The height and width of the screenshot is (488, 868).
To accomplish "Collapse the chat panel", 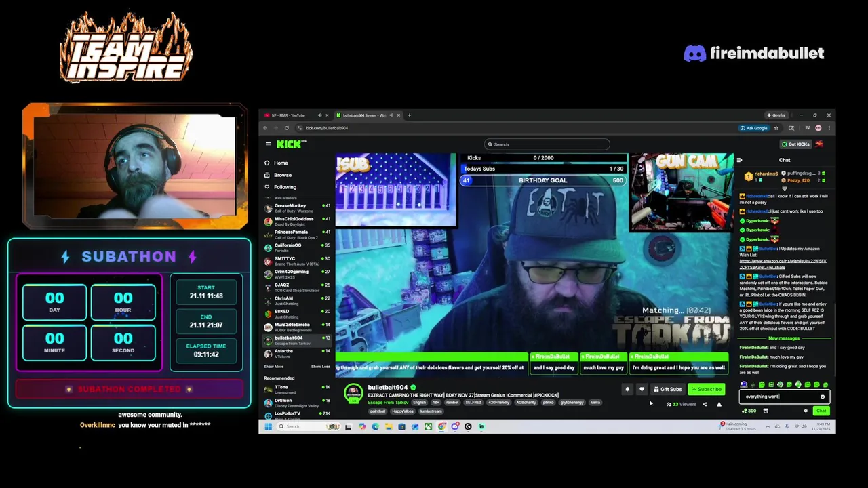I will 739,161.
